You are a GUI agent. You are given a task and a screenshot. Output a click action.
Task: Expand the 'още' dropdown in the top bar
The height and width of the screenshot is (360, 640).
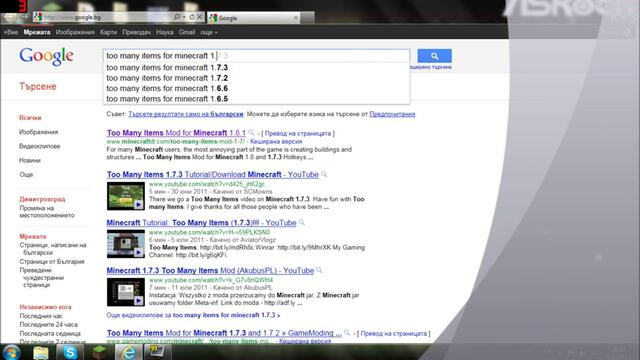click(x=209, y=32)
